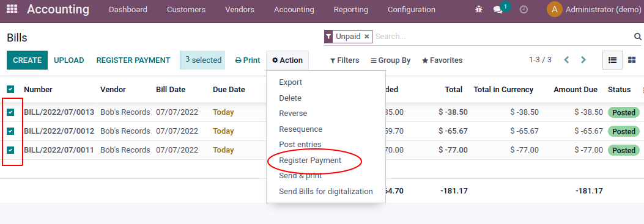Go to previous page arrow
This screenshot has height=224, width=644.
pyautogui.click(x=567, y=60)
